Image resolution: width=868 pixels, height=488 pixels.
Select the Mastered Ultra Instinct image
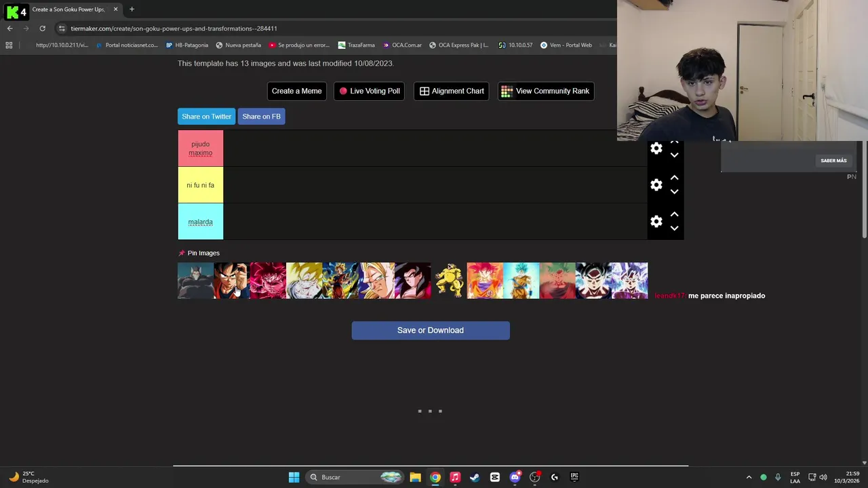click(629, 281)
